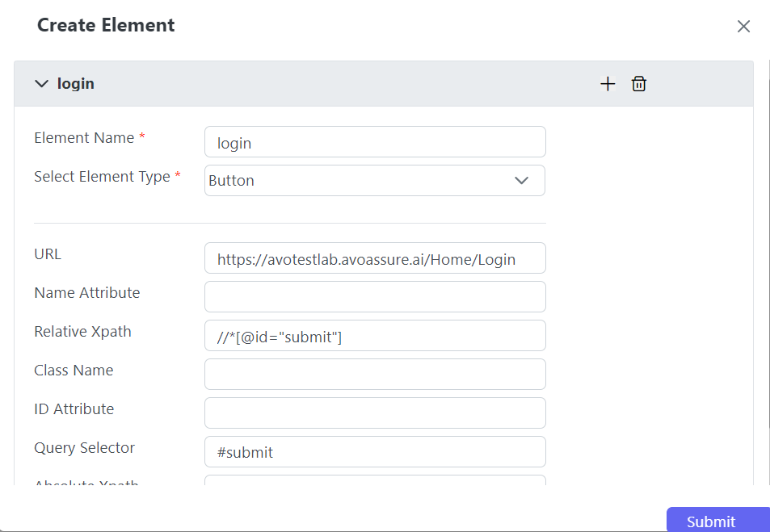Click the ID Attribute input box

point(375,413)
